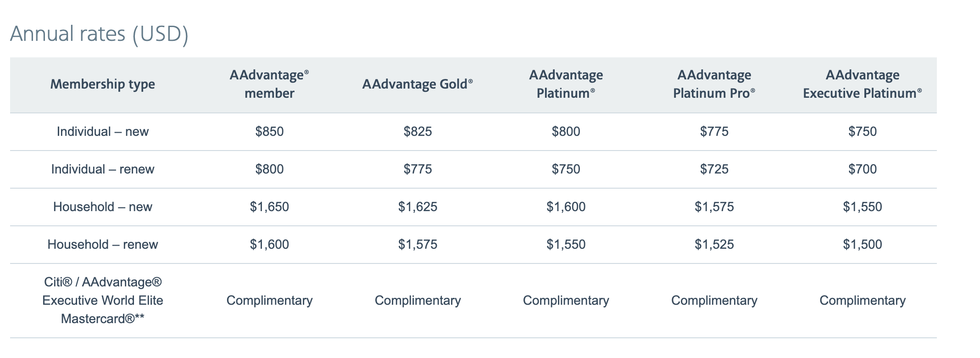Click the AAdvantage Gold column header
Viewport: 980px width, 358px height.
pyautogui.click(x=418, y=84)
